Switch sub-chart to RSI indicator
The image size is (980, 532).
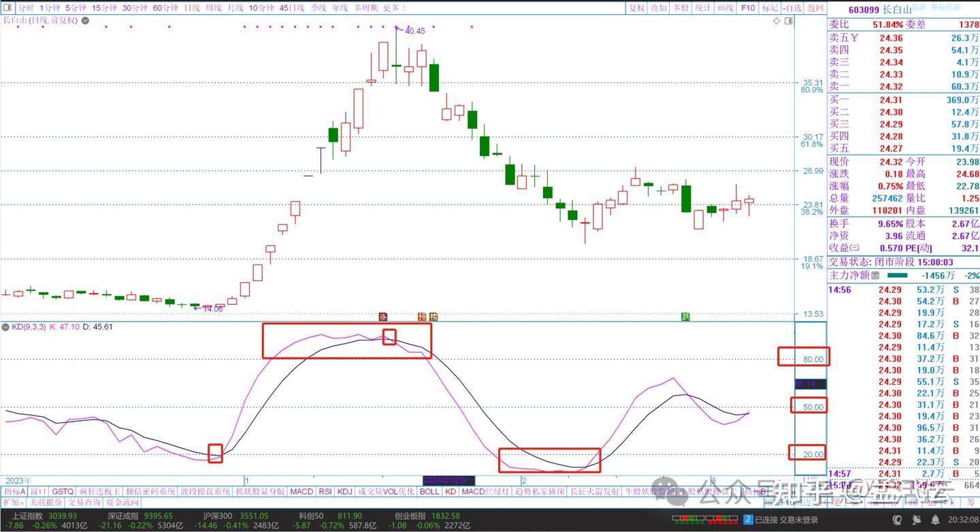[x=325, y=491]
